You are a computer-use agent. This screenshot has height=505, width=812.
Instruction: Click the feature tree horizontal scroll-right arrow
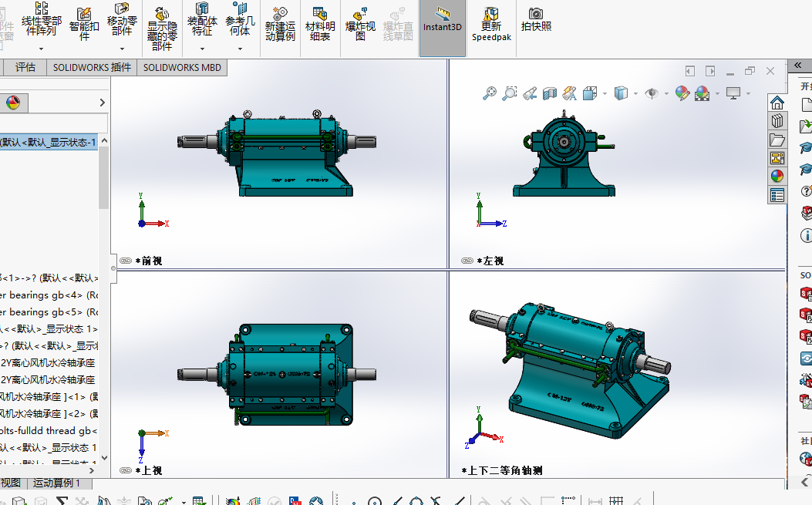tap(92, 471)
